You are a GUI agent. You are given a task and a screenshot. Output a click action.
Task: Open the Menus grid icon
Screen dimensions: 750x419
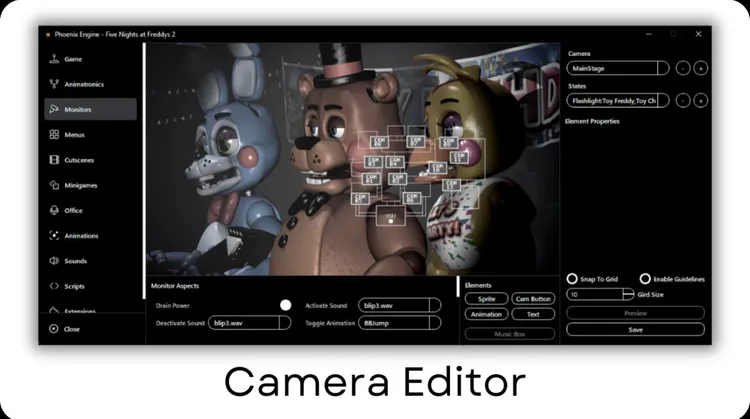54,134
